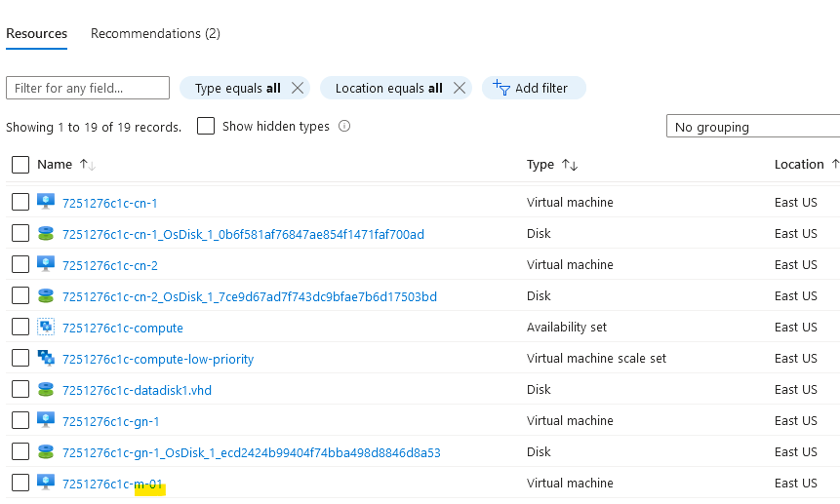Open disk 7251276c1c-datadisk1.vhd
The height and width of the screenshot is (504, 840).
coord(138,391)
